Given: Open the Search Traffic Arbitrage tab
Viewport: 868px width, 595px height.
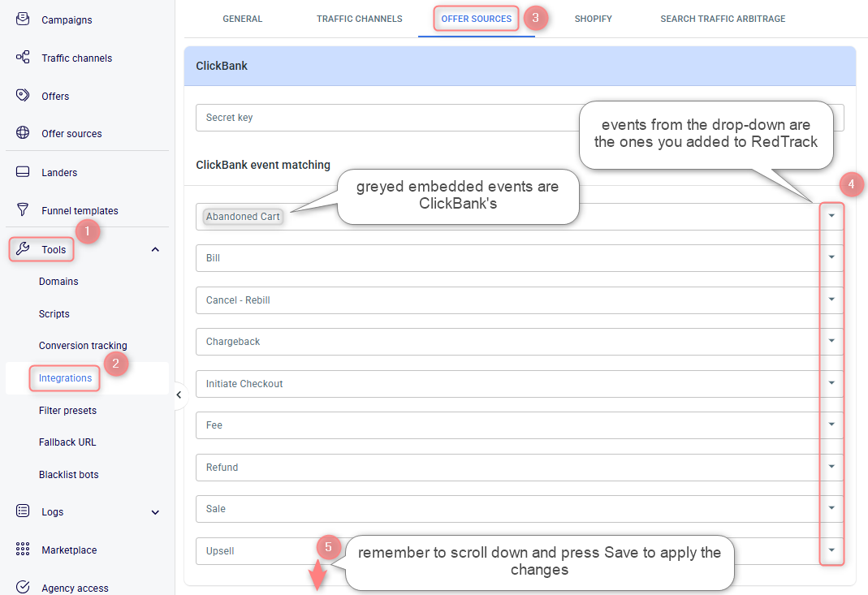Looking at the screenshot, I should tap(723, 19).
